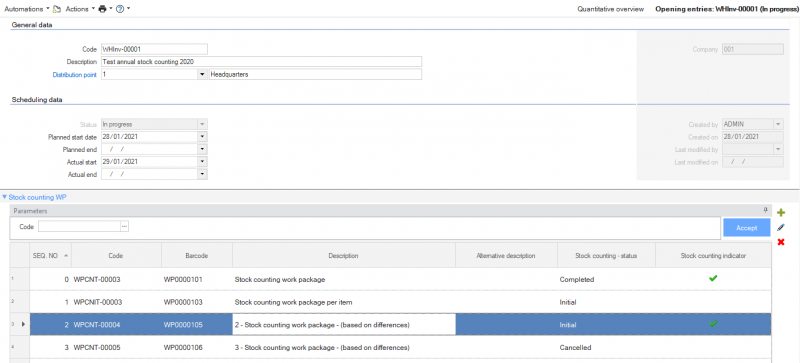Click the help question mark icon

(120, 9)
